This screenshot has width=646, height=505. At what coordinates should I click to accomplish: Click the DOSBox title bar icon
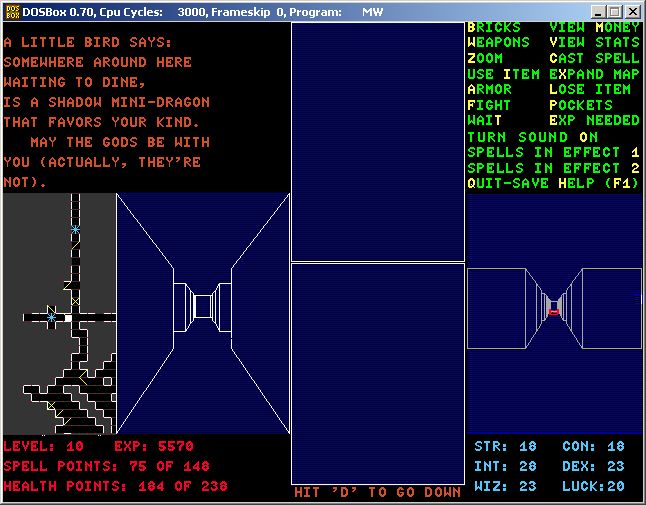click(11, 11)
